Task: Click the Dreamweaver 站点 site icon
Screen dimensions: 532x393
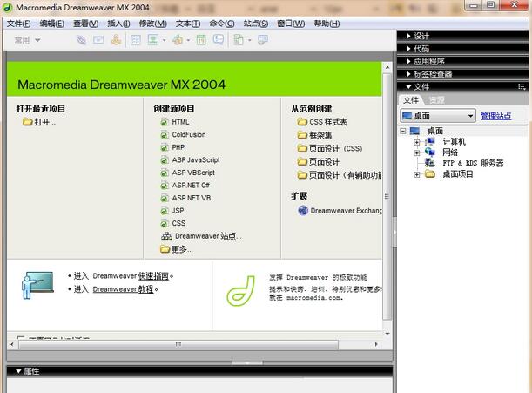Action: (166, 236)
